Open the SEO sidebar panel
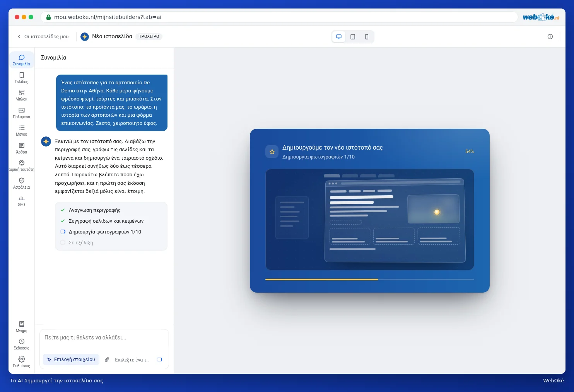574x392 pixels. tap(21, 201)
